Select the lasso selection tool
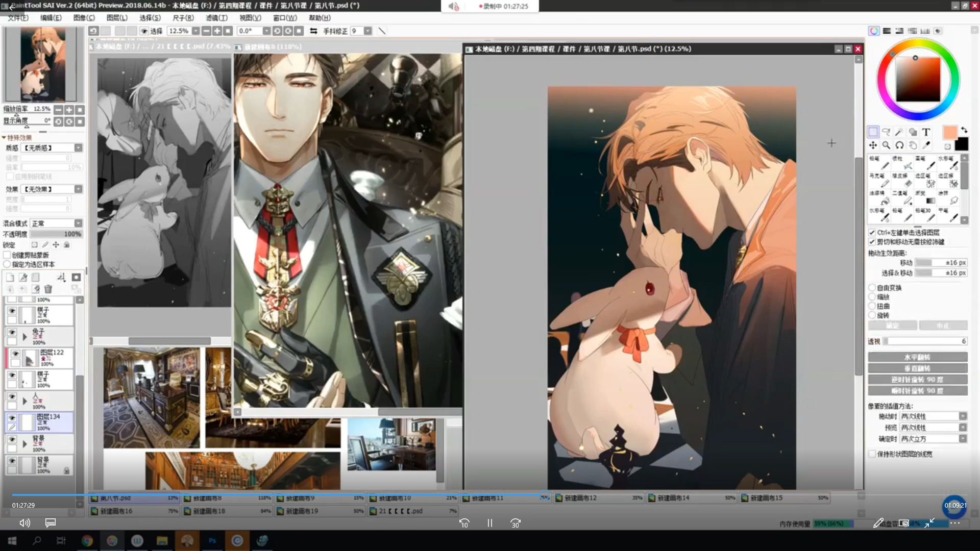 (887, 132)
